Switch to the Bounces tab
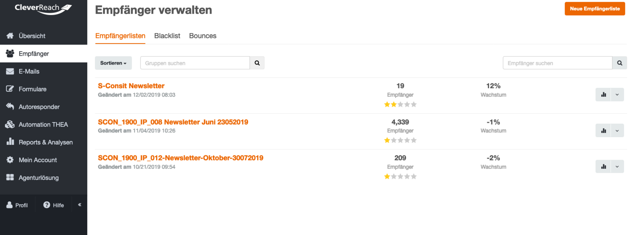Image resolution: width=644 pixels, height=235 pixels. (202, 36)
